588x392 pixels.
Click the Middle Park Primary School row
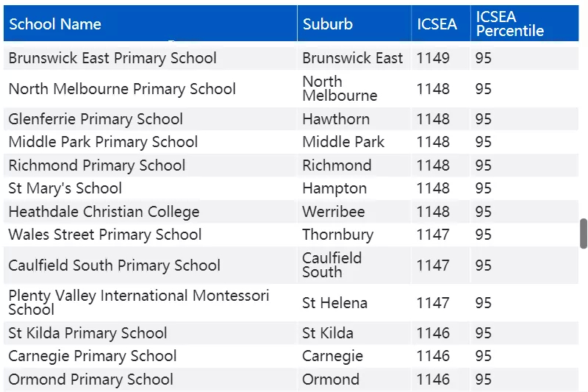point(291,142)
